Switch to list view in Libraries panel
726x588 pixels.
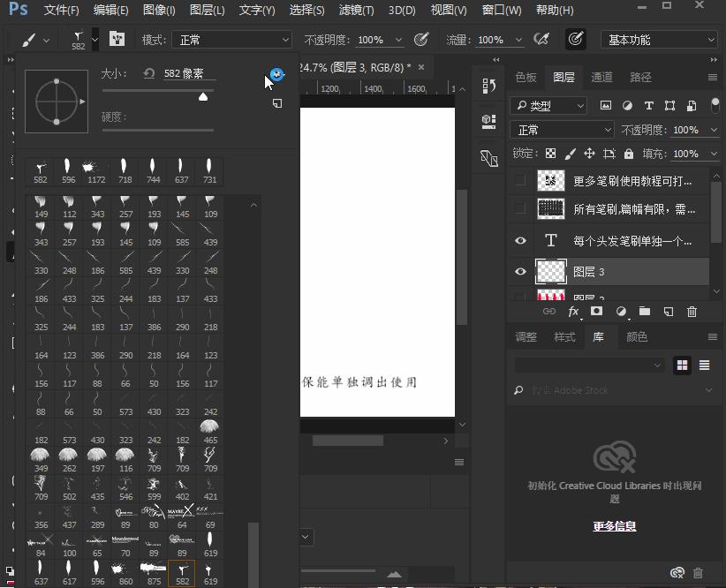(x=704, y=365)
